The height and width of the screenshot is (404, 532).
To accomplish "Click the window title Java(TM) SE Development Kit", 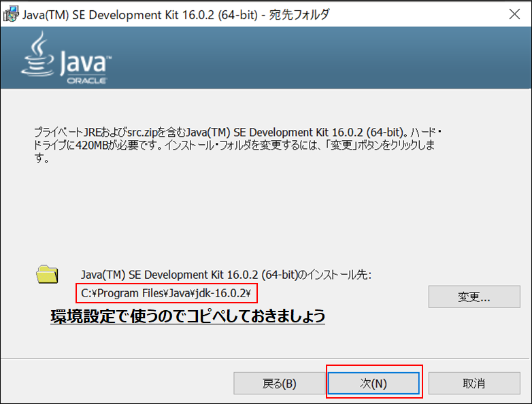I will [x=176, y=14].
